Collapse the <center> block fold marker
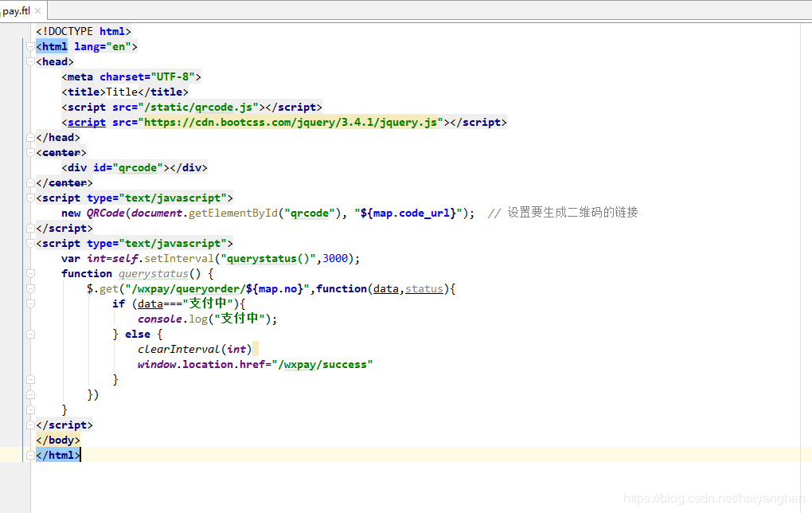The width and height of the screenshot is (812, 513). [30, 152]
